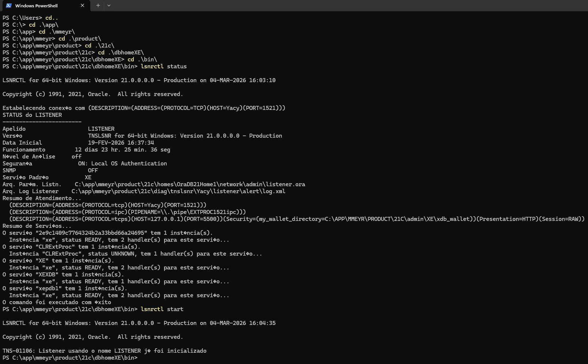Click the "lsnrctl start" command text
The height and width of the screenshot is (364, 588).
click(x=162, y=309)
